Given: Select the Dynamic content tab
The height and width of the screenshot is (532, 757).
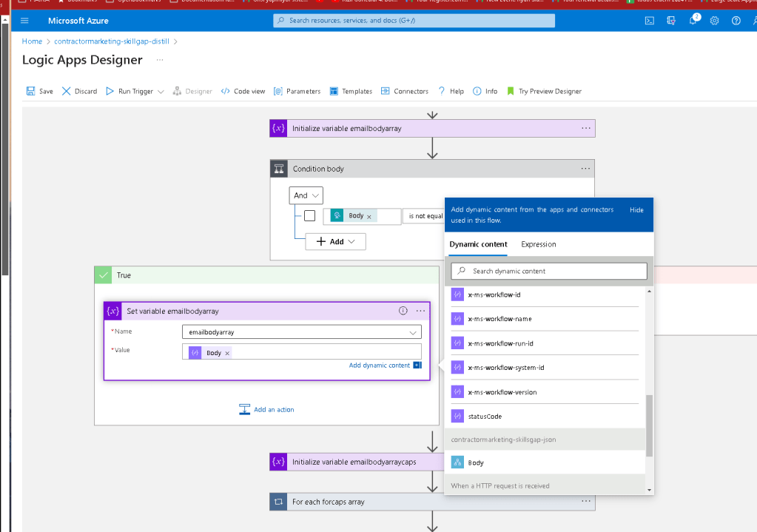Looking at the screenshot, I should 478,244.
